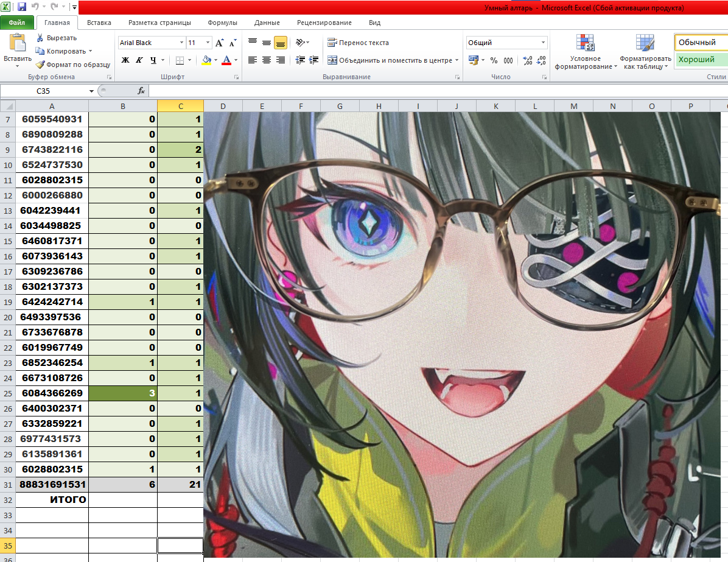Align text left
The image size is (728, 562).
pos(253,60)
